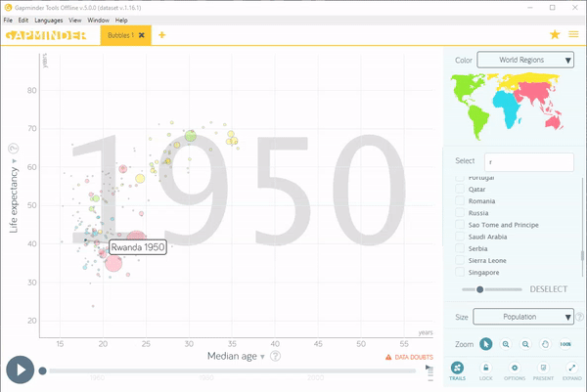This screenshot has width=587, height=392.
Task: Play the timeline animation
Action: (21, 370)
